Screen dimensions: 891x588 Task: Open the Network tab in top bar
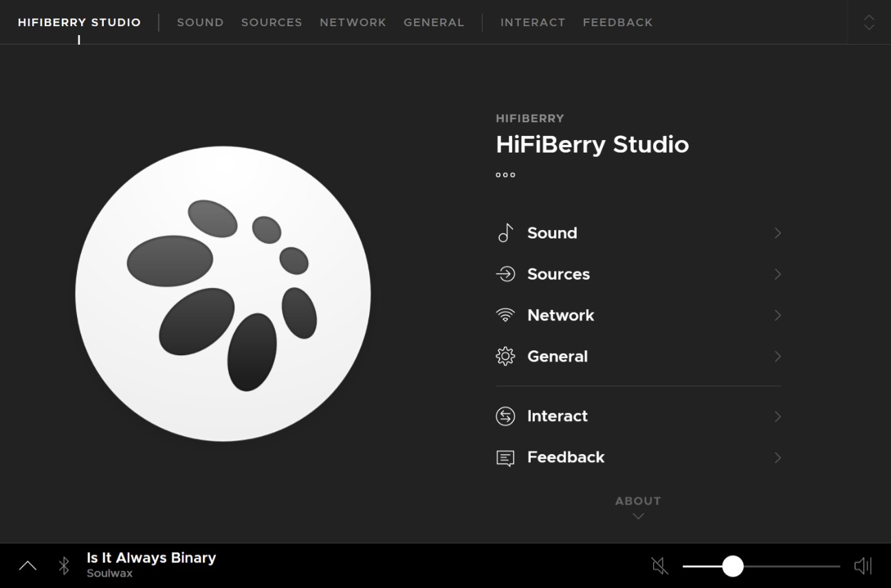(x=353, y=23)
